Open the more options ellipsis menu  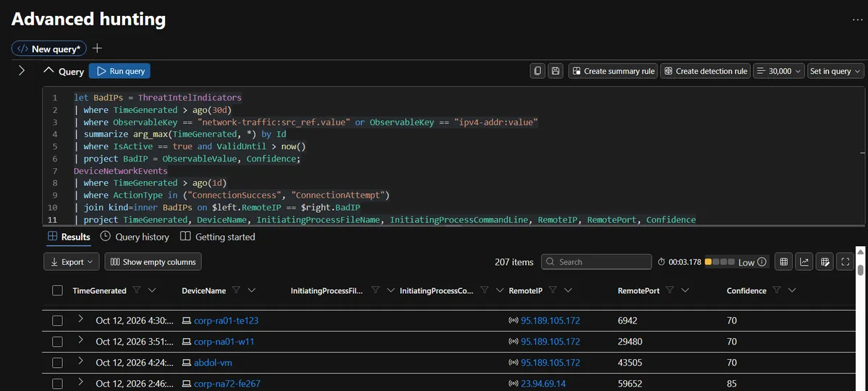point(859,20)
